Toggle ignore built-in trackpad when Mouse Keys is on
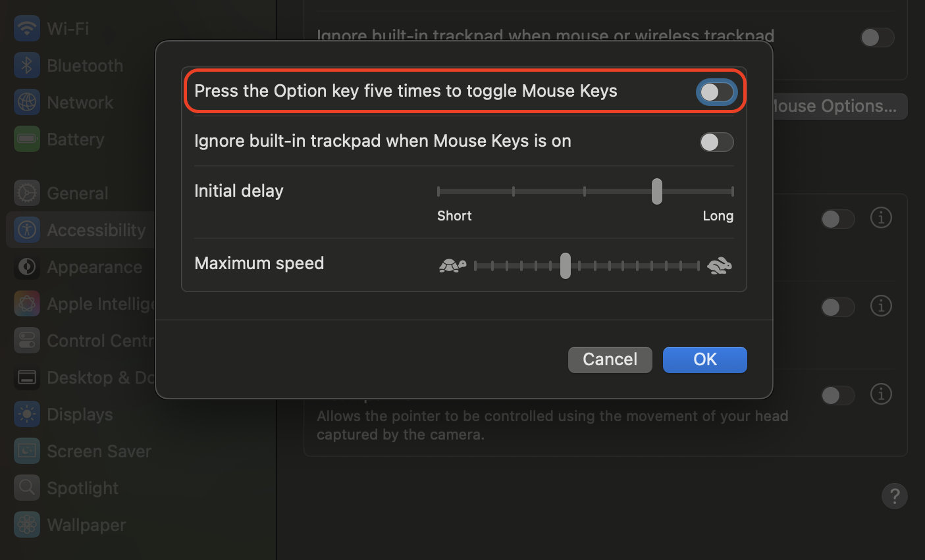The width and height of the screenshot is (925, 560). pyautogui.click(x=717, y=142)
